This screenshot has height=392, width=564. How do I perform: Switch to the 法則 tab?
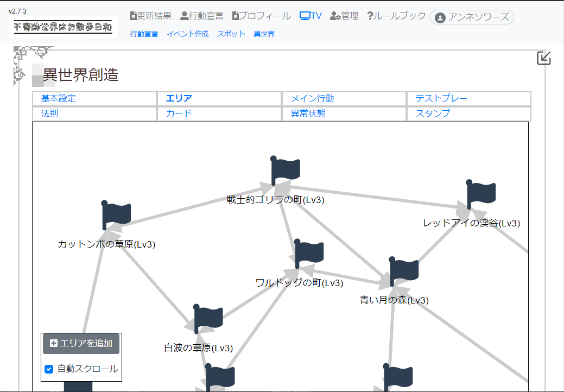point(94,113)
